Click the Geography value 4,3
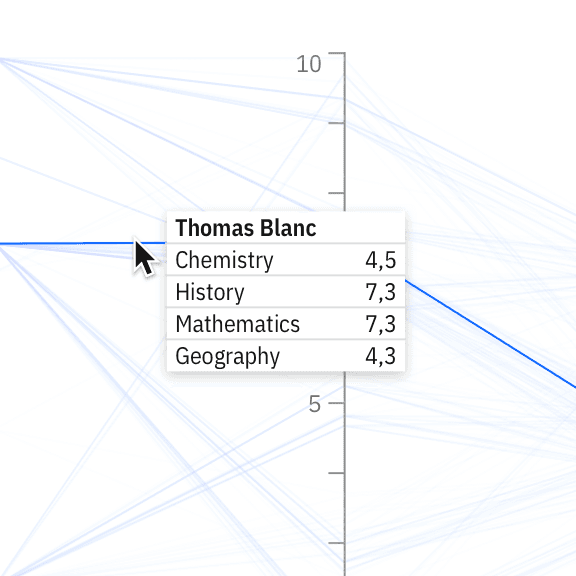This screenshot has height=576, width=576. 381,356
